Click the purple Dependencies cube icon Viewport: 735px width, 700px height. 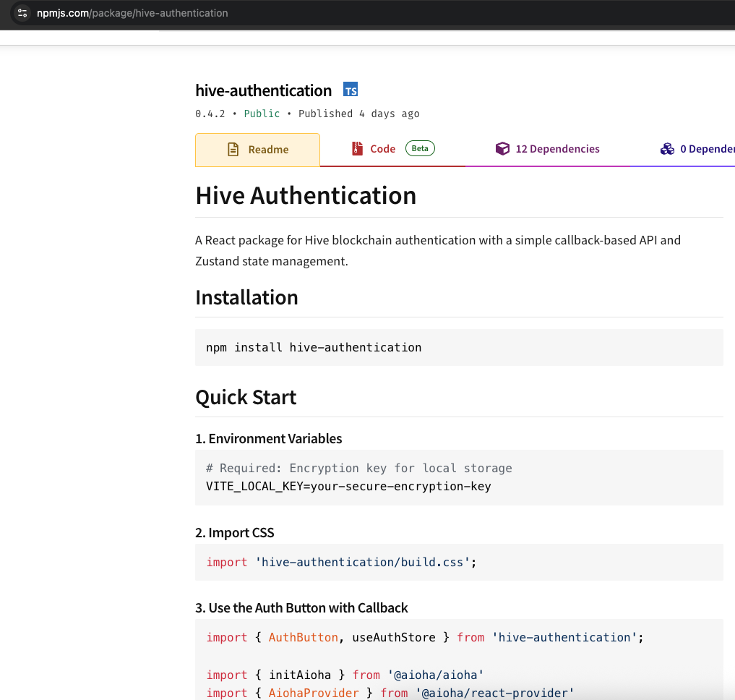pyautogui.click(x=502, y=149)
